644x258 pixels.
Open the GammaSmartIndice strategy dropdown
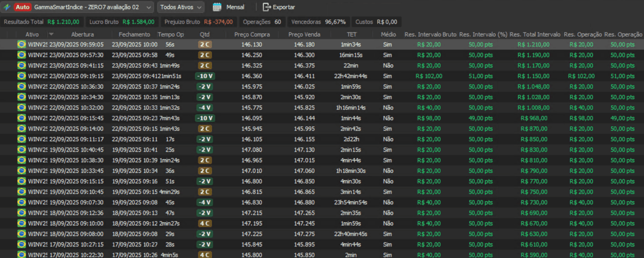(149, 7)
